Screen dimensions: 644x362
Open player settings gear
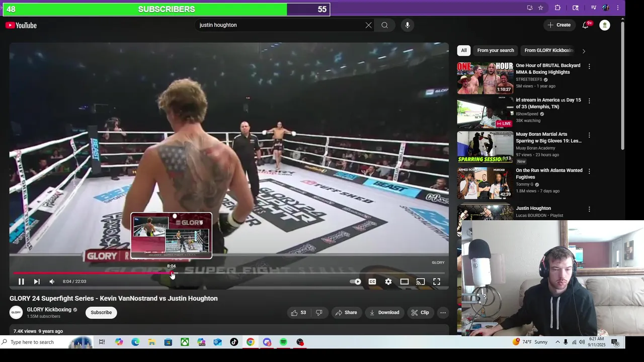pos(388,282)
